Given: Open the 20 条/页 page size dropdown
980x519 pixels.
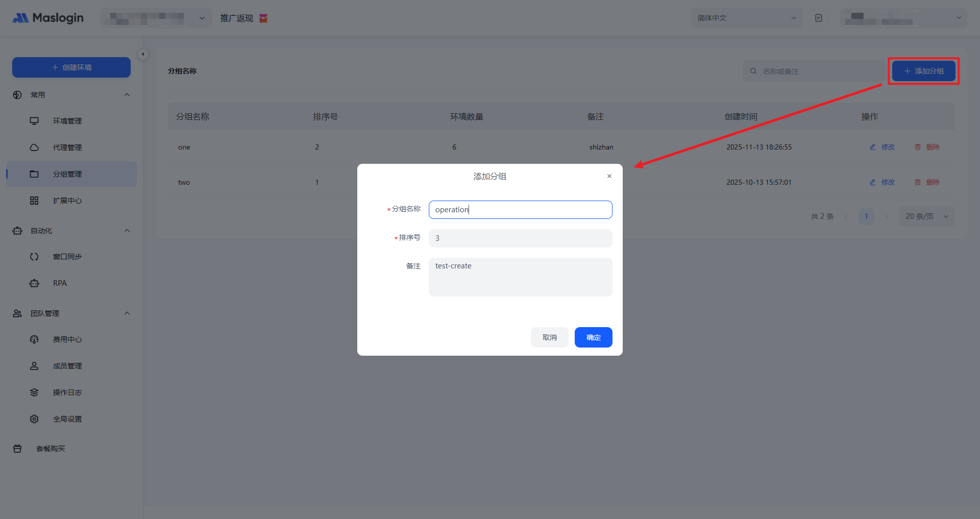Looking at the screenshot, I should (x=926, y=216).
